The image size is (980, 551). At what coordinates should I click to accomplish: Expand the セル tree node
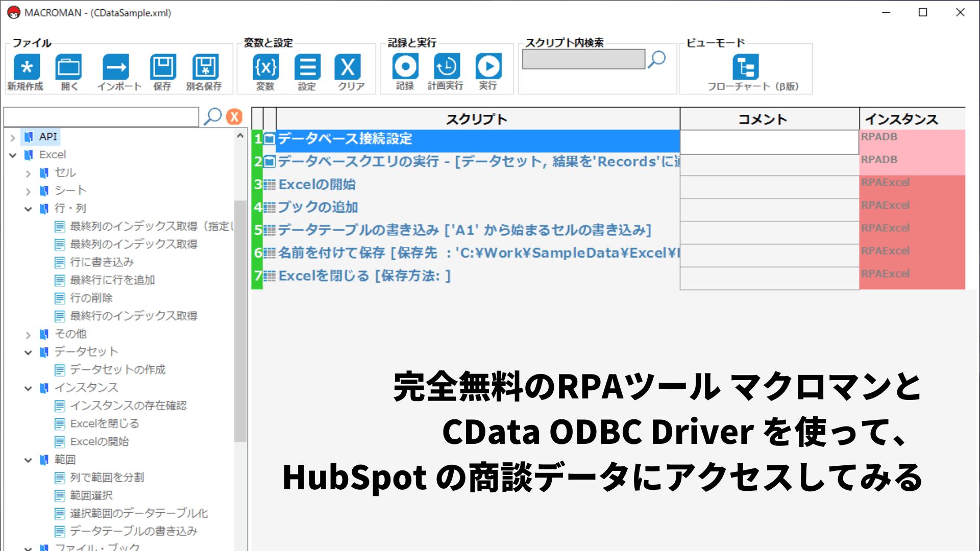(x=29, y=173)
